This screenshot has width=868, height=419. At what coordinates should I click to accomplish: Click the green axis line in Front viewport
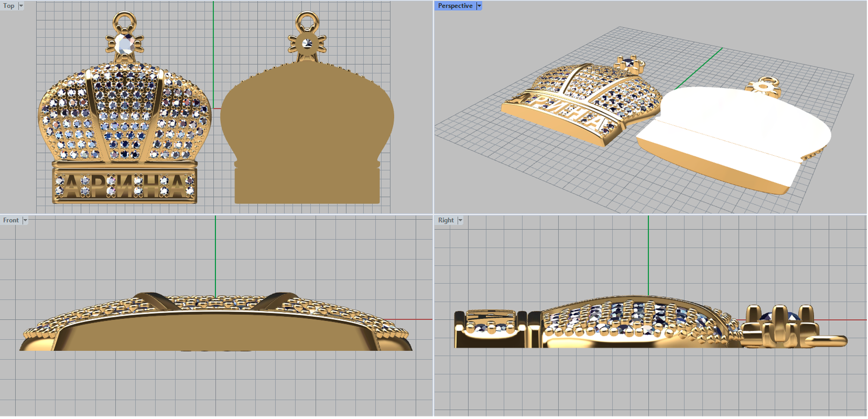[215, 255]
